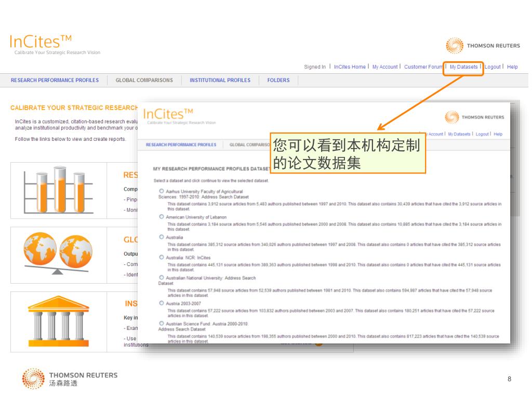This screenshot has width=532, height=399.
Task: Open the Customer Forum link
Action: pos(423,67)
